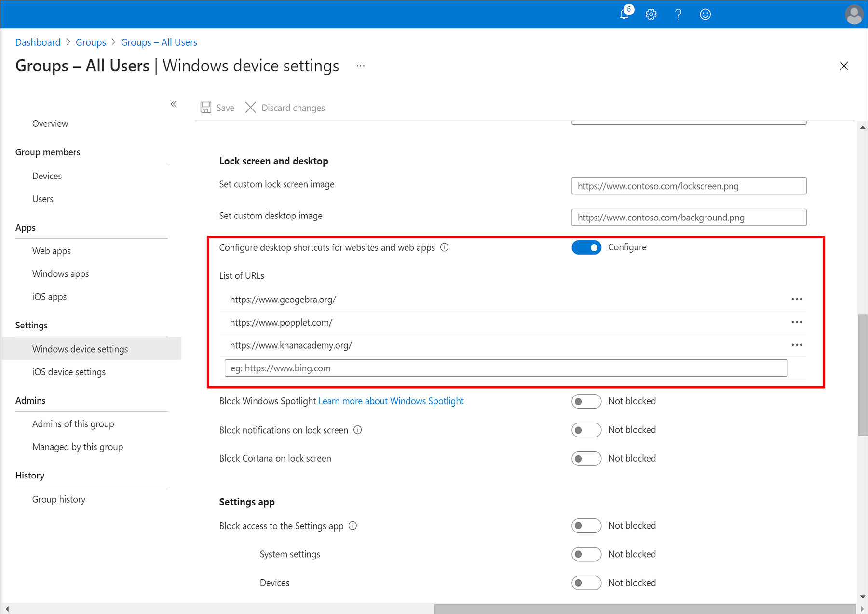Open Managed by this group

tap(78, 447)
